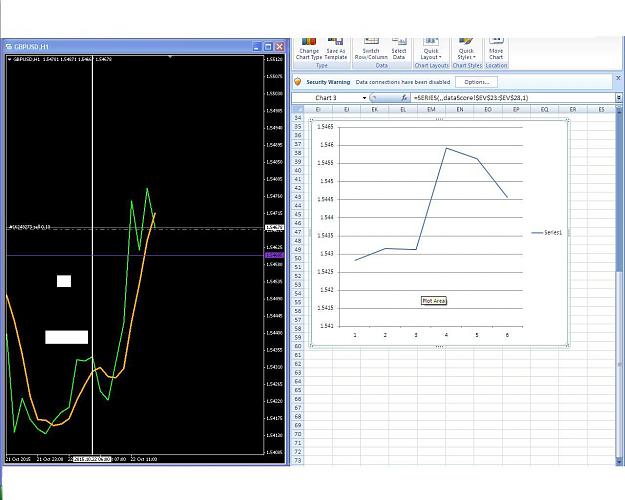Click the GBPUSD,H1 quote header text
The width and height of the screenshot is (625, 500).
[62, 59]
